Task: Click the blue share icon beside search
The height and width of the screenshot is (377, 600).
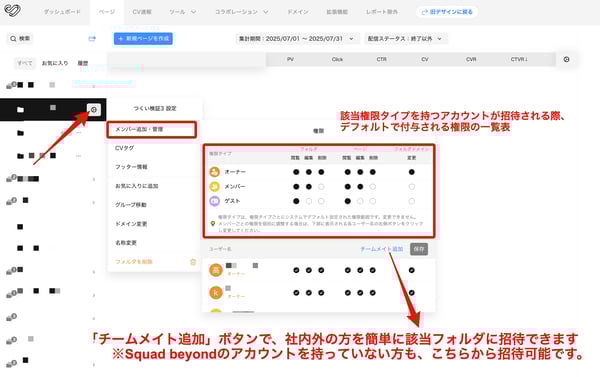Action: (92, 39)
